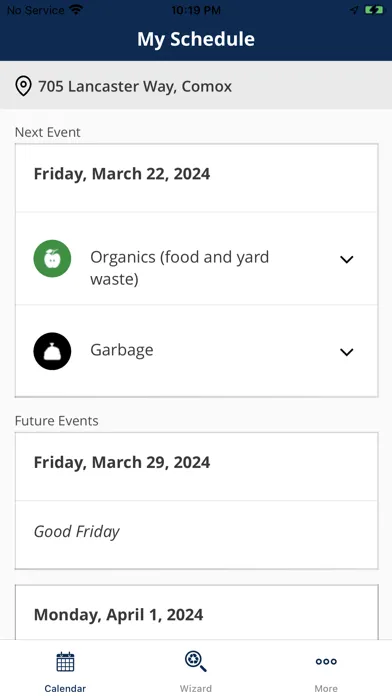392x696 pixels.
Task: Change address 705 Lancaster Way, Comox
Action: (196, 85)
